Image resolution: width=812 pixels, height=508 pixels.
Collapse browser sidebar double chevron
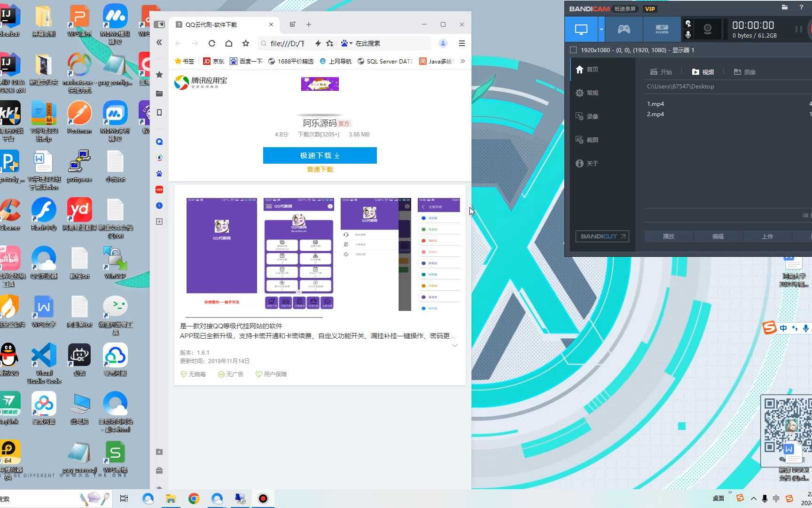(159, 42)
